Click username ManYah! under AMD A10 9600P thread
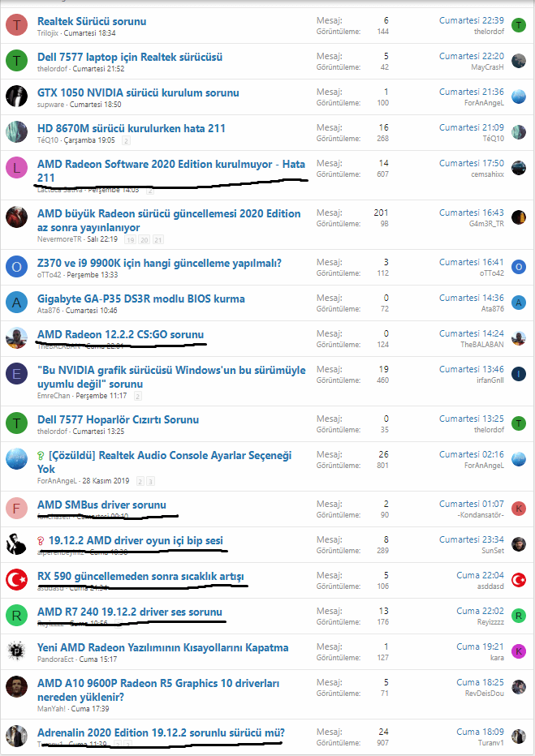This screenshot has height=756, width=535. click(x=52, y=709)
